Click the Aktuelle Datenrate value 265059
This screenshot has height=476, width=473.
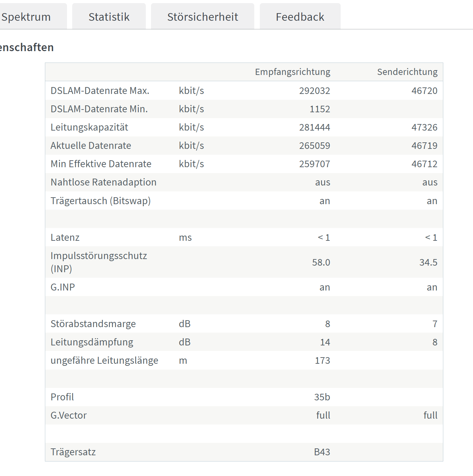click(x=314, y=145)
